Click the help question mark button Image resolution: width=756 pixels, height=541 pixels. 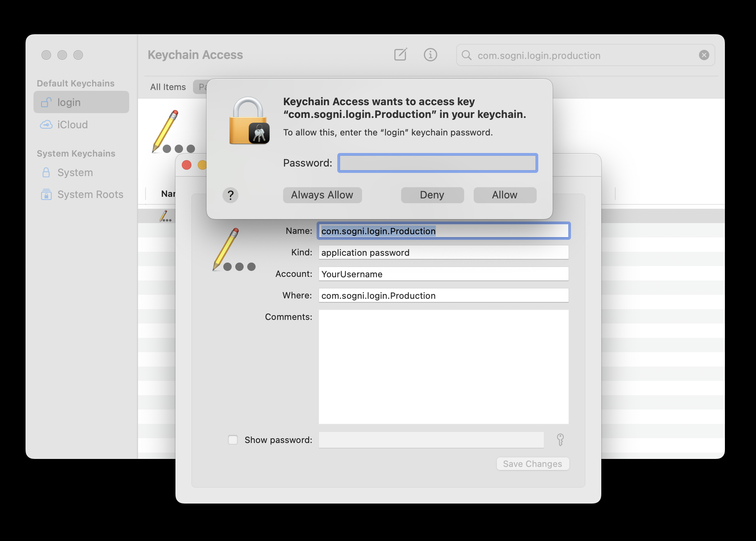[x=230, y=195]
